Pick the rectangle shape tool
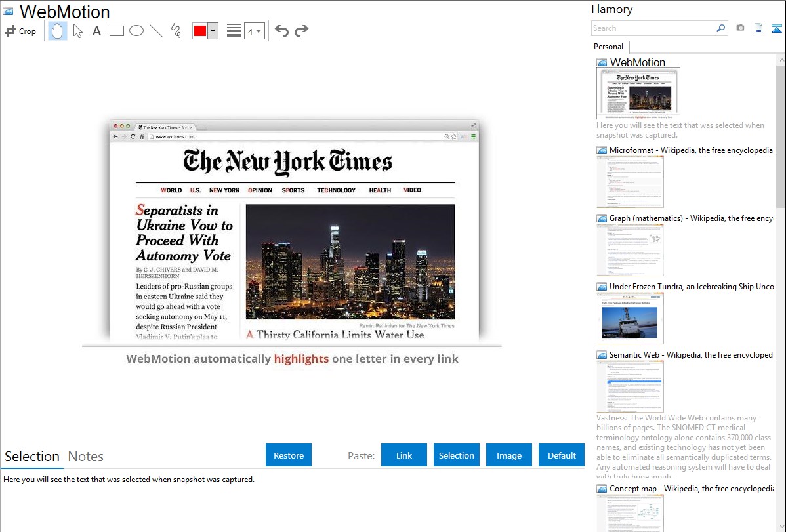 tap(116, 31)
